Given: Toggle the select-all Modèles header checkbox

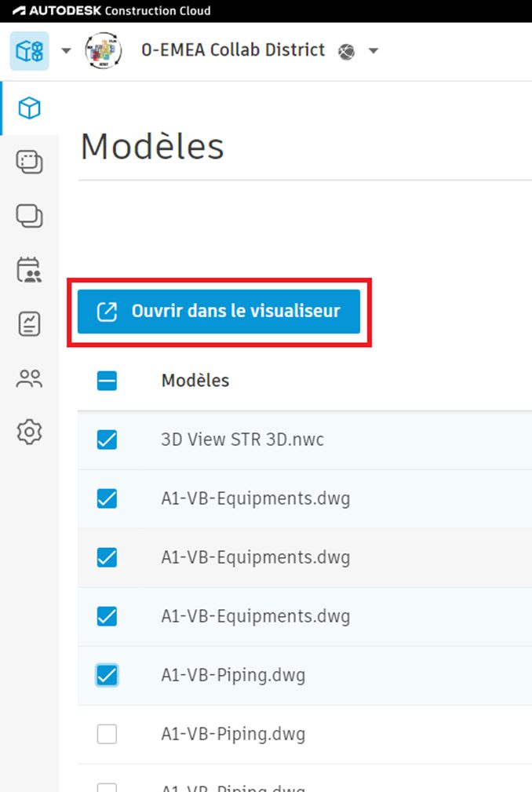Looking at the screenshot, I should [x=107, y=381].
